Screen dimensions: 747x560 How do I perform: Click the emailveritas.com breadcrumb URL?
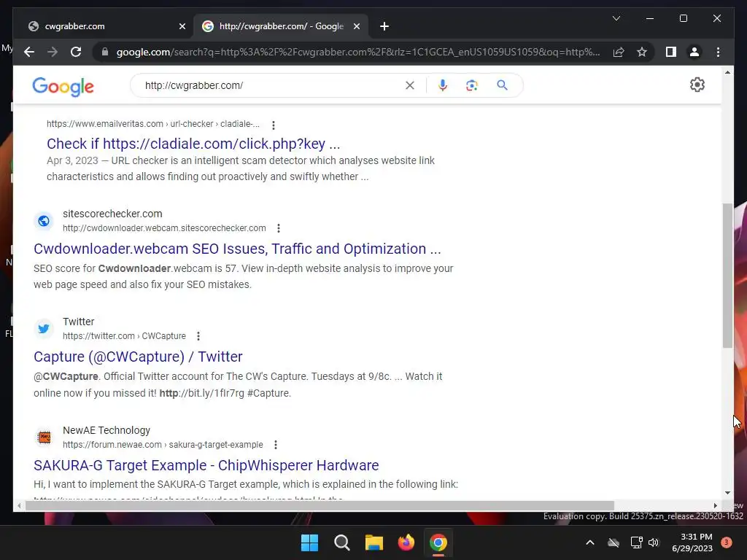pyautogui.click(x=153, y=124)
